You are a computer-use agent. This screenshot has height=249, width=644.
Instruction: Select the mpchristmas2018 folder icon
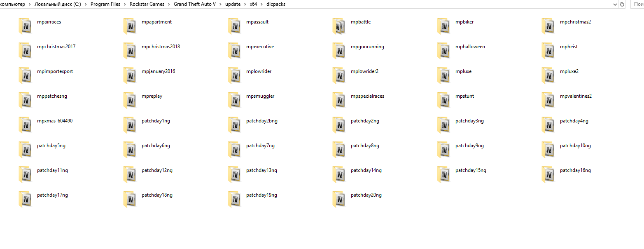130,51
